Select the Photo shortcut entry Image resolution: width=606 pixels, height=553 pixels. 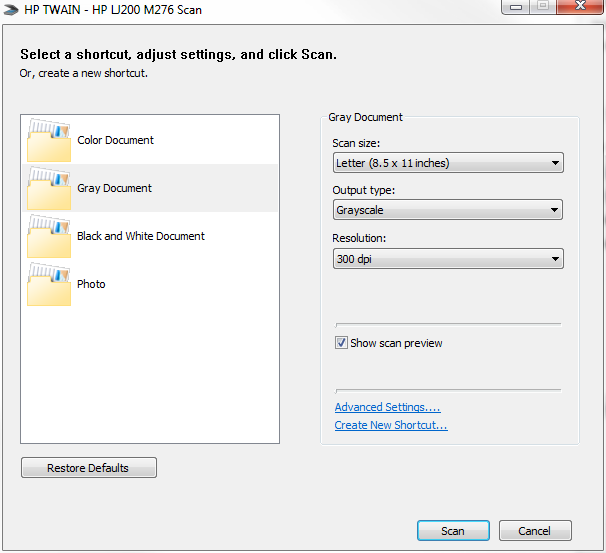[x=150, y=284]
